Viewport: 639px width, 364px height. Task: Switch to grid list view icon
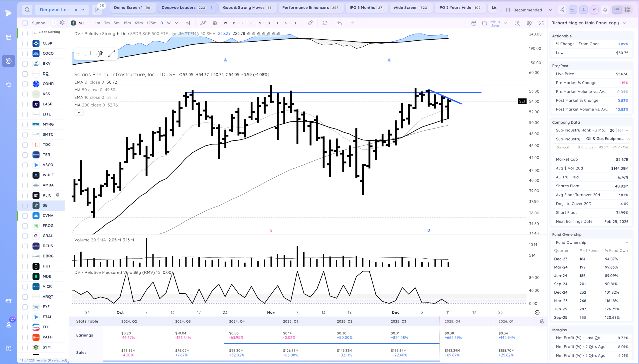coord(627,10)
